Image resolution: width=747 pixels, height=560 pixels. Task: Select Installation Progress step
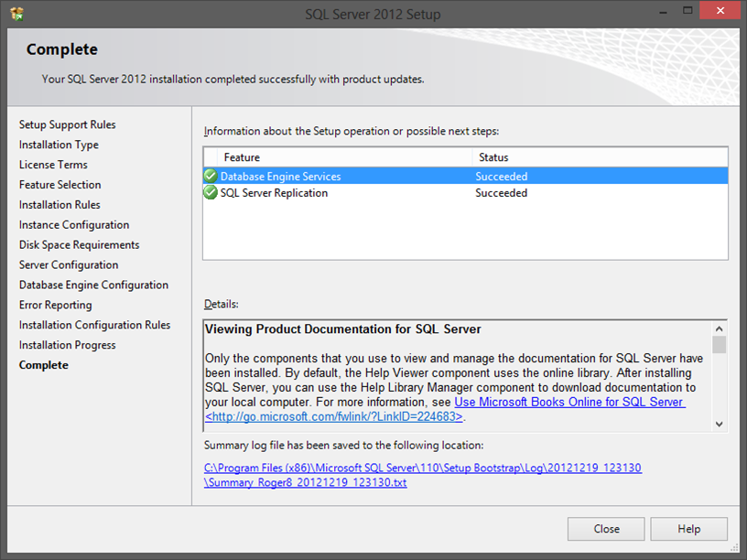click(67, 345)
